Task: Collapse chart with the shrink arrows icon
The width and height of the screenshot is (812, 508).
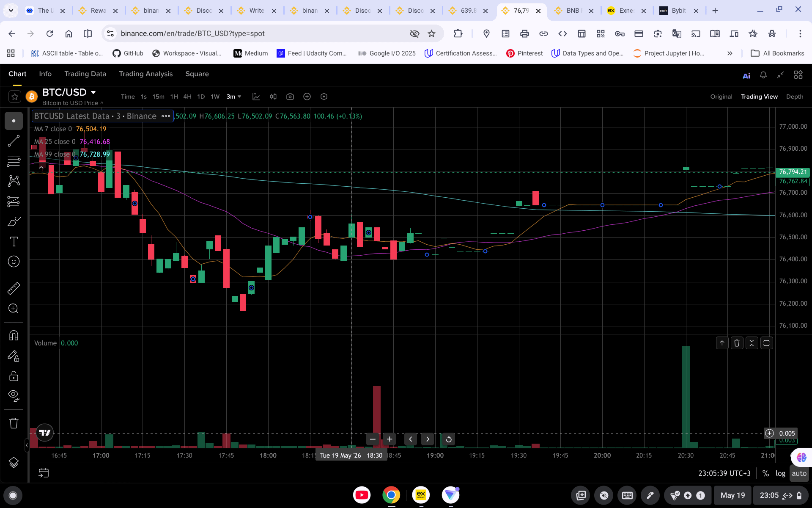Action: [780, 75]
